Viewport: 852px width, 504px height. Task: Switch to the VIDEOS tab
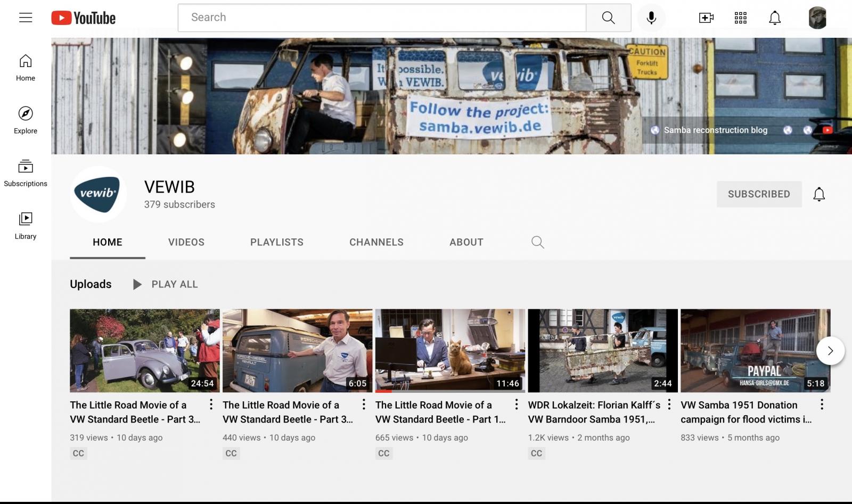(x=186, y=242)
